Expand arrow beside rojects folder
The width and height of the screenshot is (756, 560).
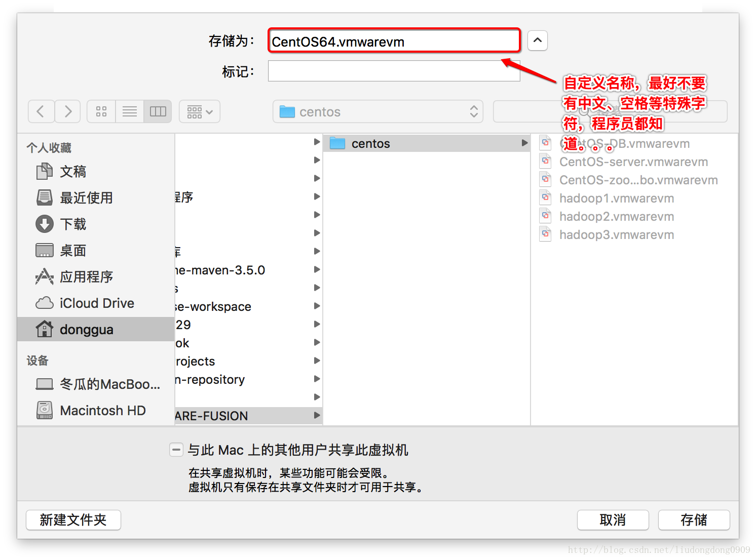pyautogui.click(x=317, y=361)
